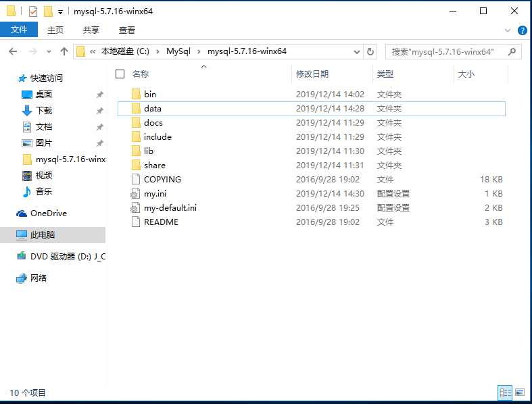The image size is (532, 404).
Task: Click the 2016/9/28 19:02 date of README
Action: pyautogui.click(x=328, y=222)
